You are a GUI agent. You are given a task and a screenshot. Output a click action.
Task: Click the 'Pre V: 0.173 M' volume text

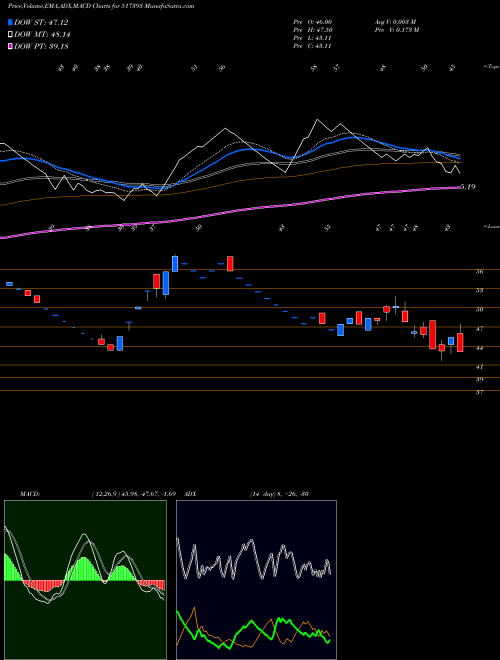(x=396, y=29)
